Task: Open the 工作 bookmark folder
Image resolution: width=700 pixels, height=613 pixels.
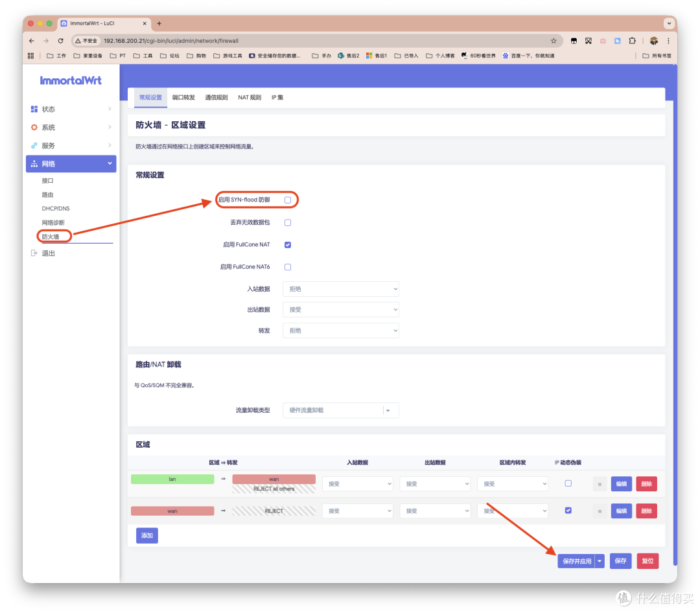Action: coord(56,56)
